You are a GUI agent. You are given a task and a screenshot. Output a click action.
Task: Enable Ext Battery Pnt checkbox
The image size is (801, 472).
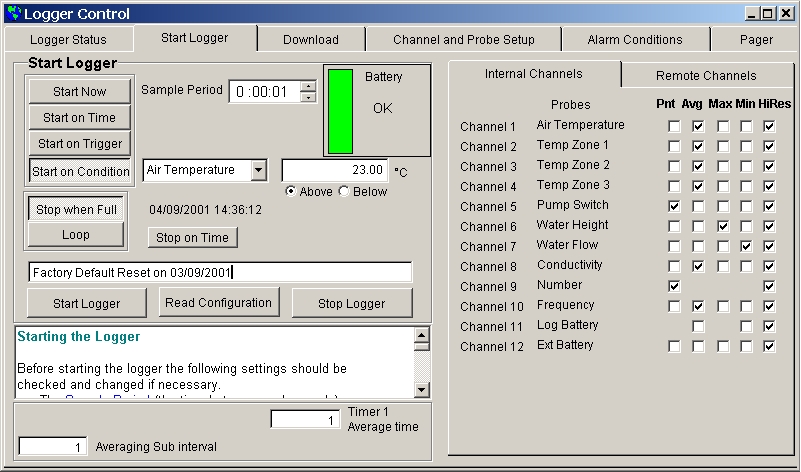[x=674, y=346]
